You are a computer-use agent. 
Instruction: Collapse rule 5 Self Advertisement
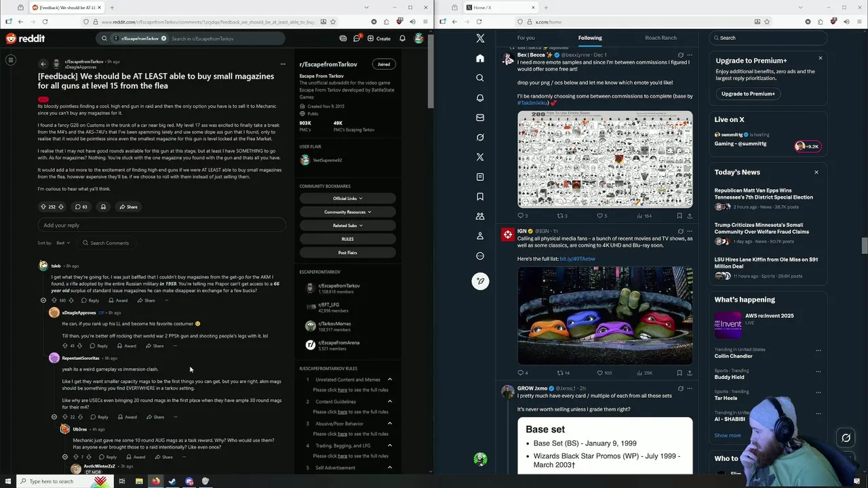[x=389, y=468]
